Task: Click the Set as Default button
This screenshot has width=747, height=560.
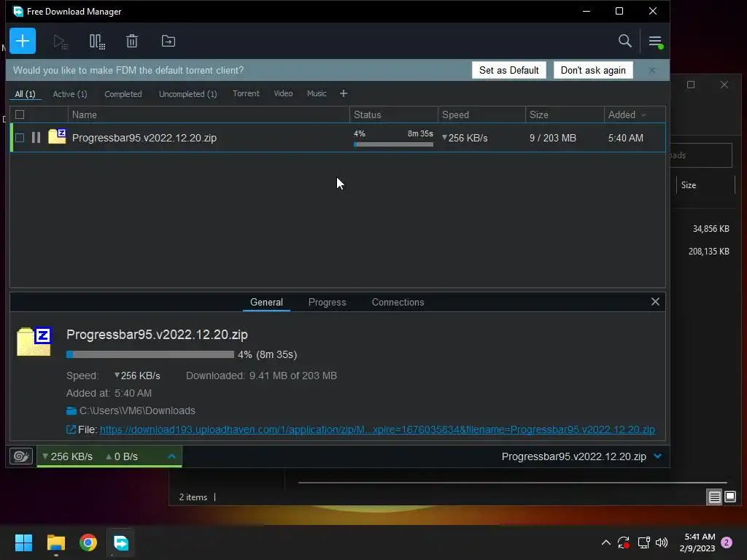Action: point(508,70)
